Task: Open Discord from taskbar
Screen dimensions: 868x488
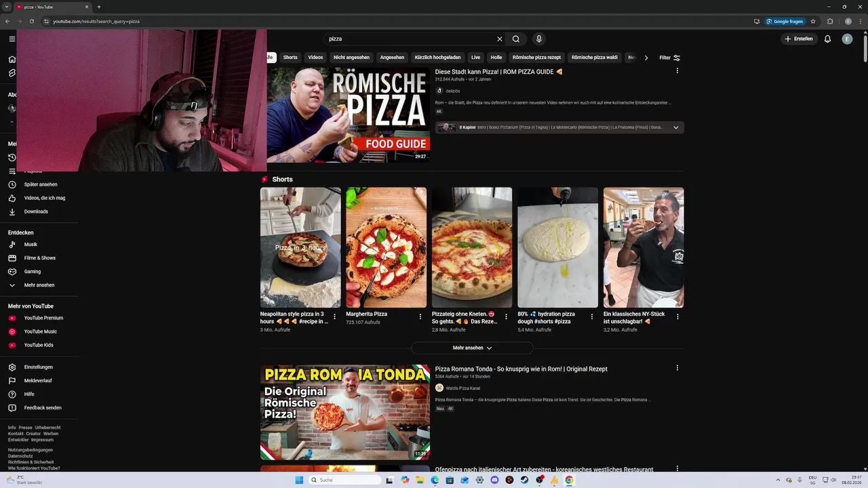Action: [494, 480]
